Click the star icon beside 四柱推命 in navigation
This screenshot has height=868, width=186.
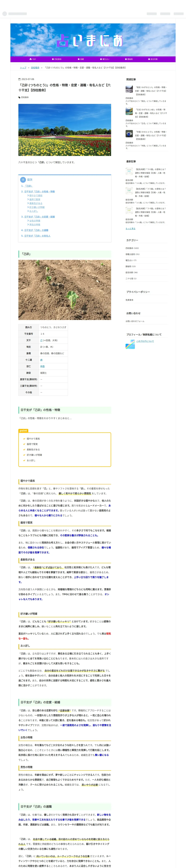pos(53,59)
